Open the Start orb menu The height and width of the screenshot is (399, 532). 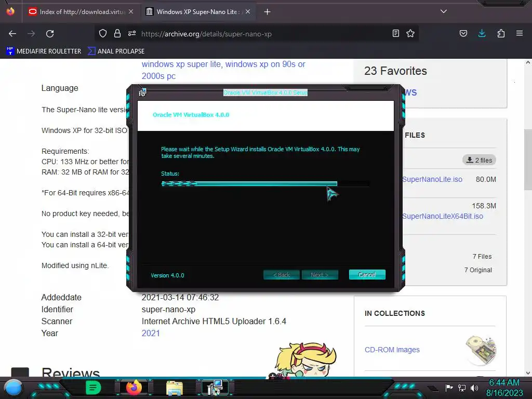[14, 388]
